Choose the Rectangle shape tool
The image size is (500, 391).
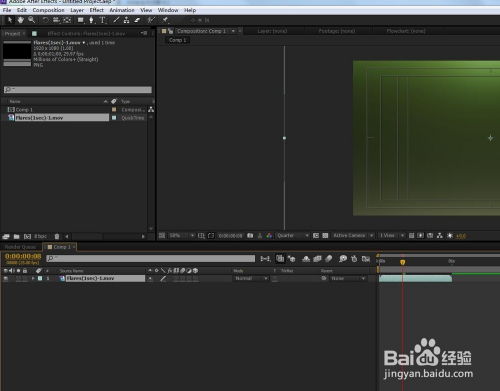(x=81, y=20)
